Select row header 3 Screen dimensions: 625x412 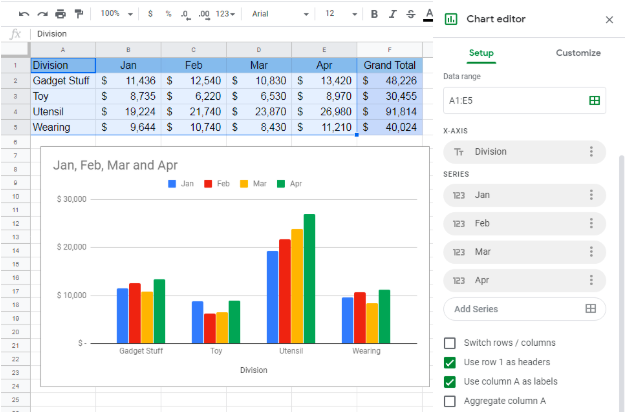[x=16, y=96]
